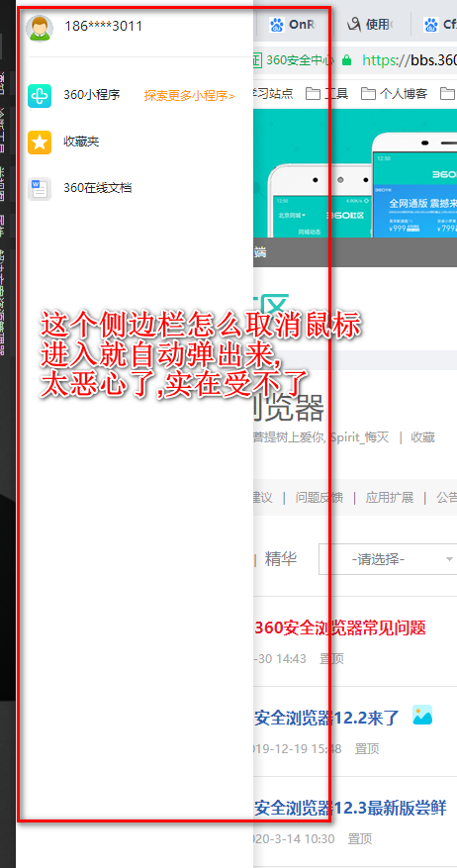Click the phone promotional banner image

(355, 173)
